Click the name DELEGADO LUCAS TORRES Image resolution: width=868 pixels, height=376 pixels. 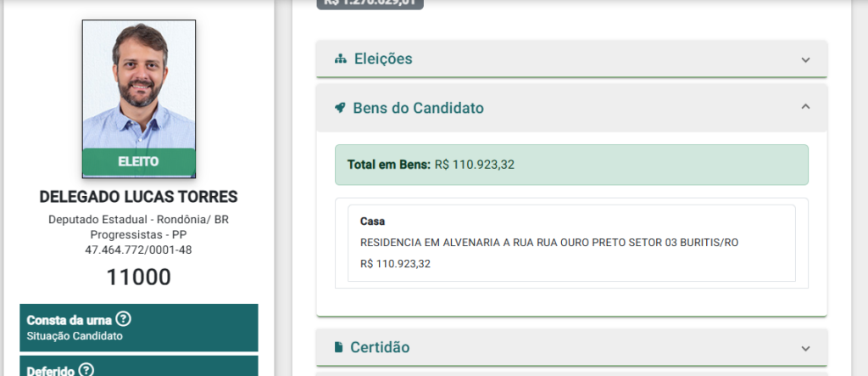[138, 197]
